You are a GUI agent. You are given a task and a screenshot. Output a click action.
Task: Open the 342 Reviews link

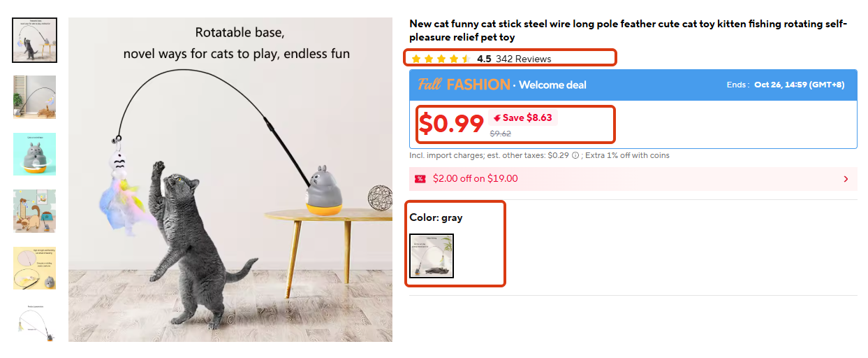[x=523, y=59]
